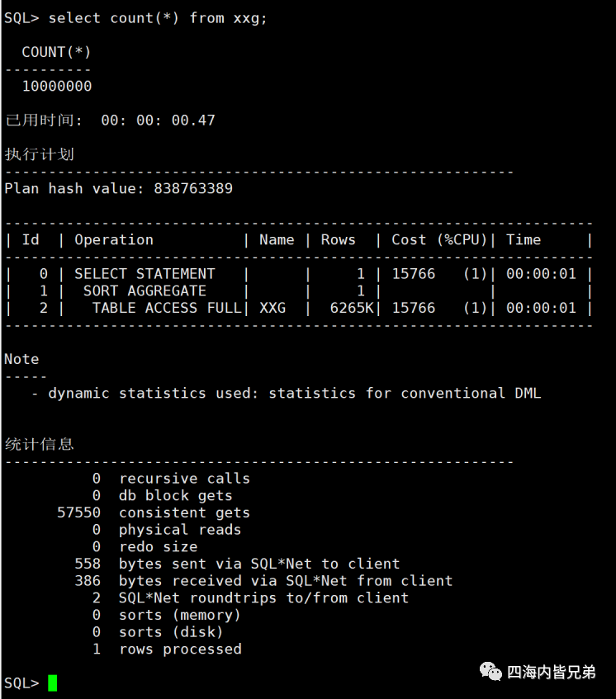Click the WeChat logo icon watermark

point(490,672)
